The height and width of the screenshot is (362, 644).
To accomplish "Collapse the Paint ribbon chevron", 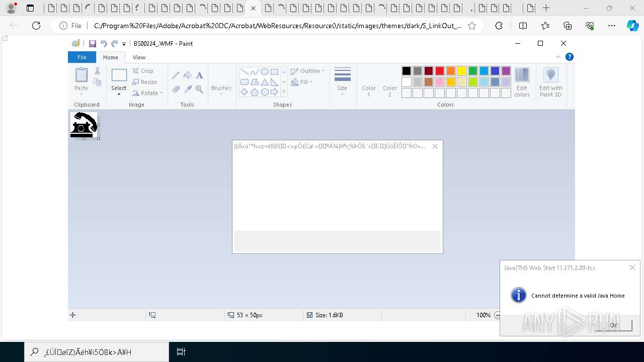I will tap(558, 57).
